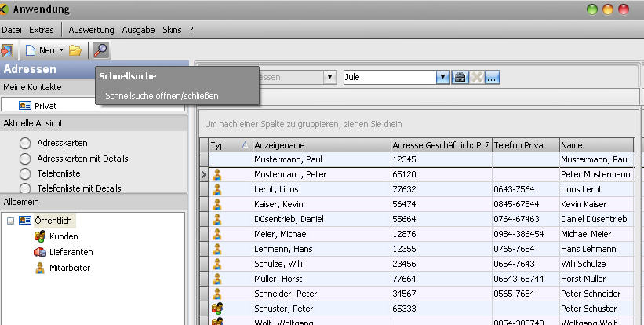Click the PLZ cell 34567

tap(441, 294)
